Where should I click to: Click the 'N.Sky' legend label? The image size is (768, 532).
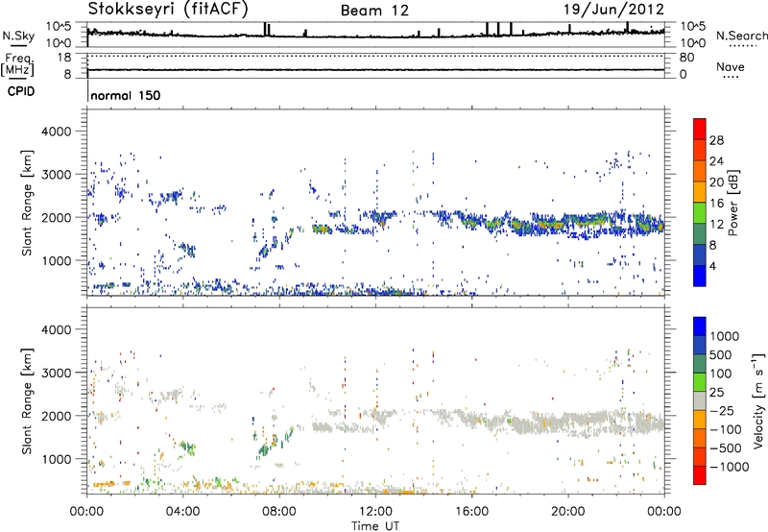[x=18, y=36]
